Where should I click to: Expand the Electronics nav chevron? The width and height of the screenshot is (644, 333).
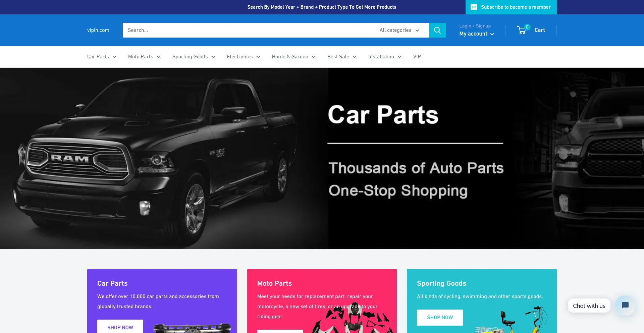click(258, 57)
